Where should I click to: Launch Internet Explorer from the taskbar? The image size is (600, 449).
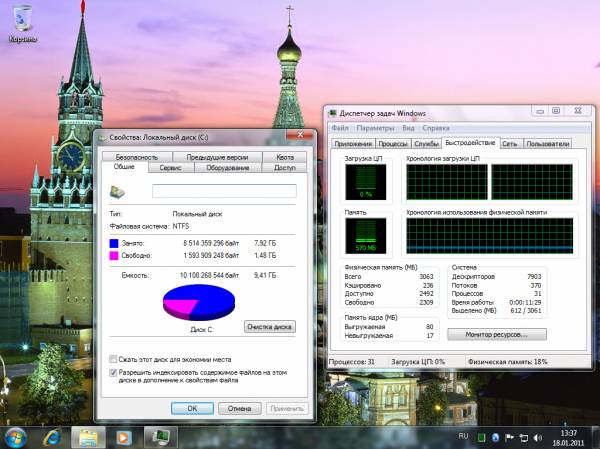52,438
